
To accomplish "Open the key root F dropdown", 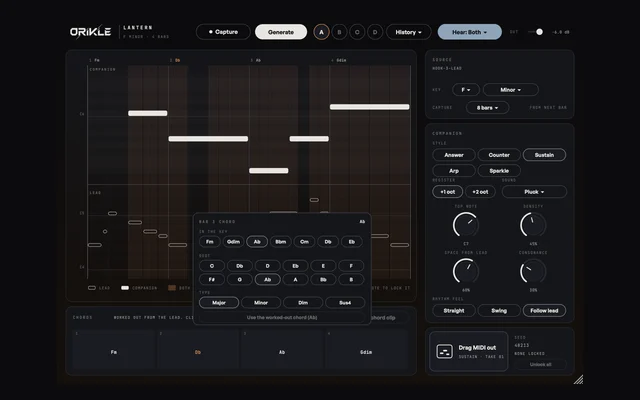I will 466,90.
